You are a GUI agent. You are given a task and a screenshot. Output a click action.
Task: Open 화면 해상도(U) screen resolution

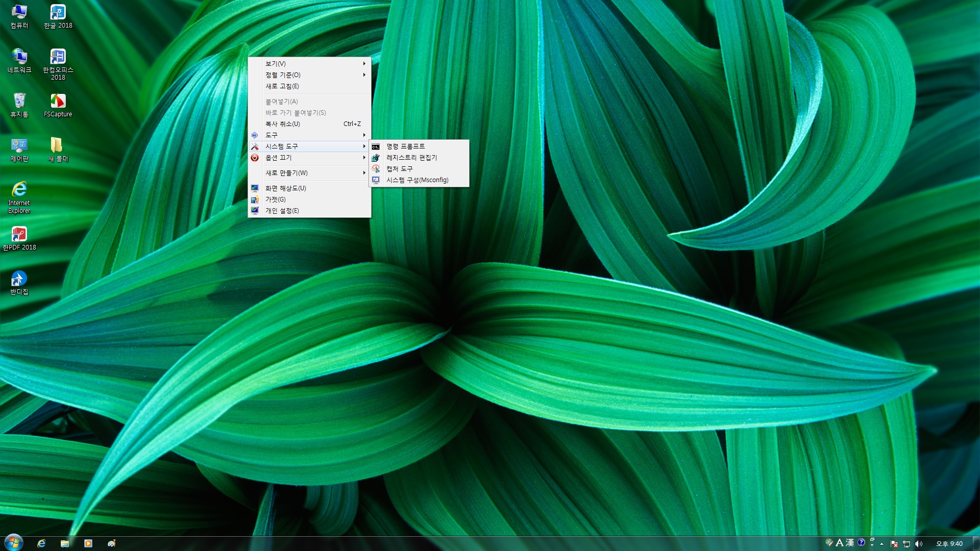pos(309,188)
